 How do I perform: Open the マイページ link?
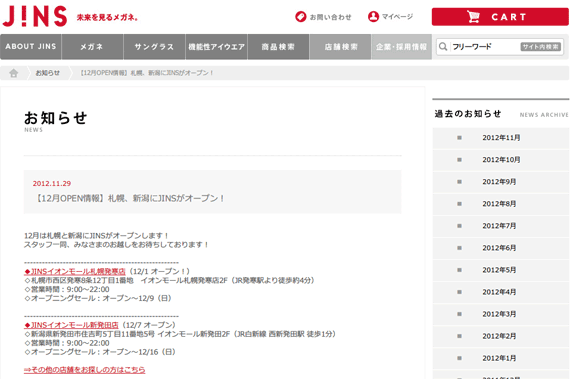click(x=397, y=16)
